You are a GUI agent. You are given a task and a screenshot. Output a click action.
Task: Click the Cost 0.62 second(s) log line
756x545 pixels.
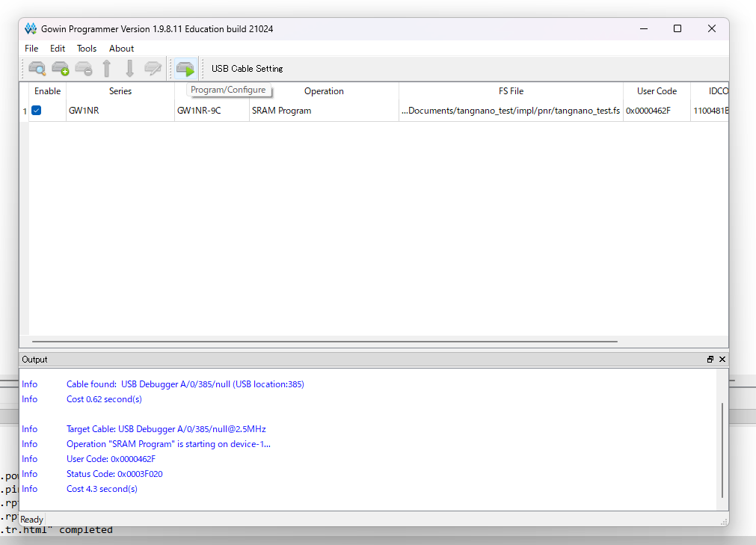tap(104, 399)
